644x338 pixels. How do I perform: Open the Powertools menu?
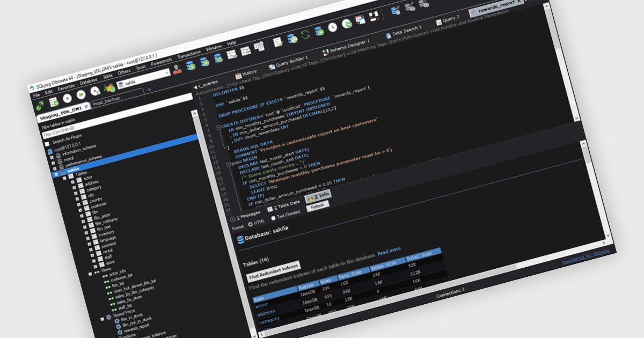click(162, 62)
